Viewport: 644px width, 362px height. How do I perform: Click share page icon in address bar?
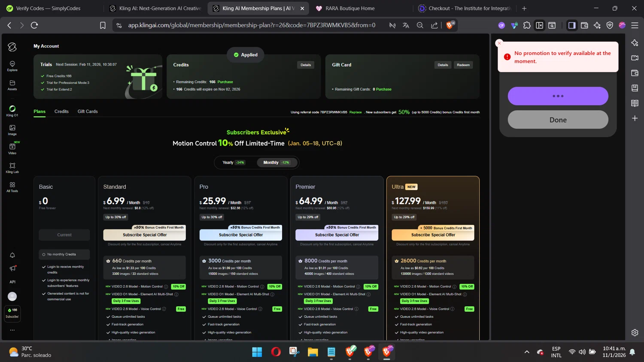(434, 25)
